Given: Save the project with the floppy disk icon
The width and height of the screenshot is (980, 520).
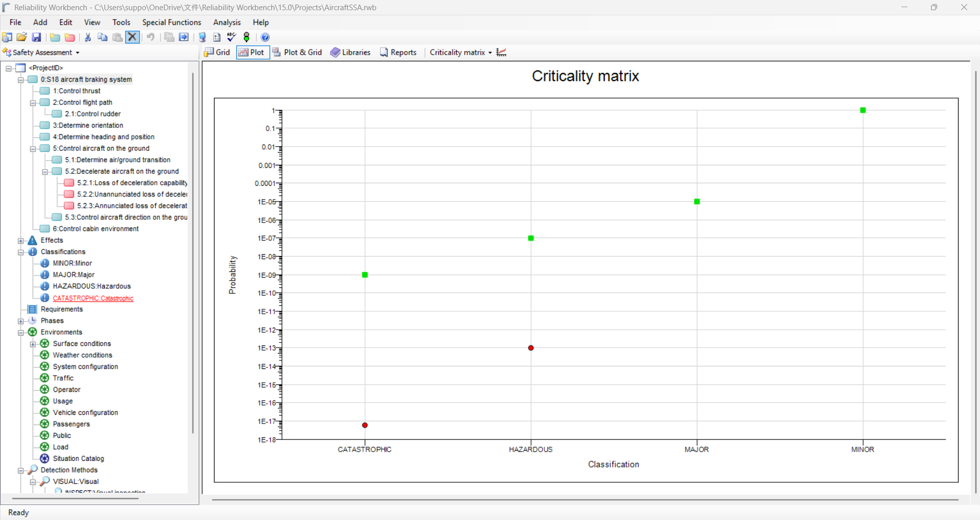Looking at the screenshot, I should [36, 37].
